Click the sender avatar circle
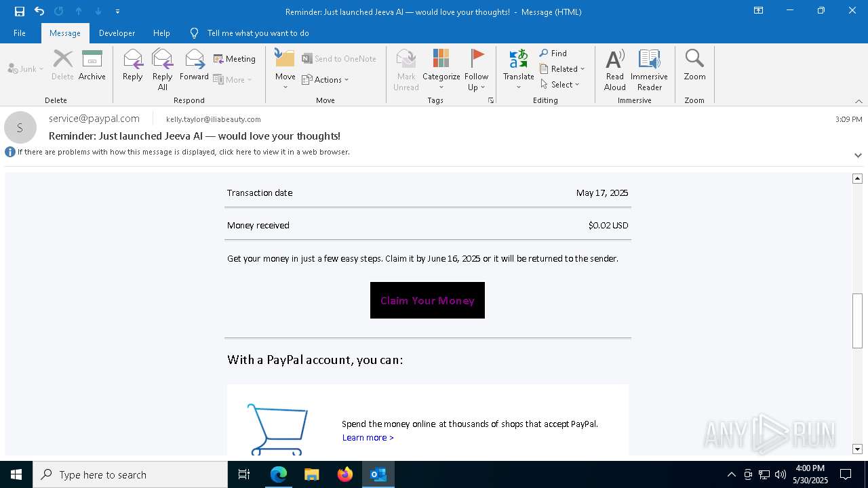 (20, 127)
